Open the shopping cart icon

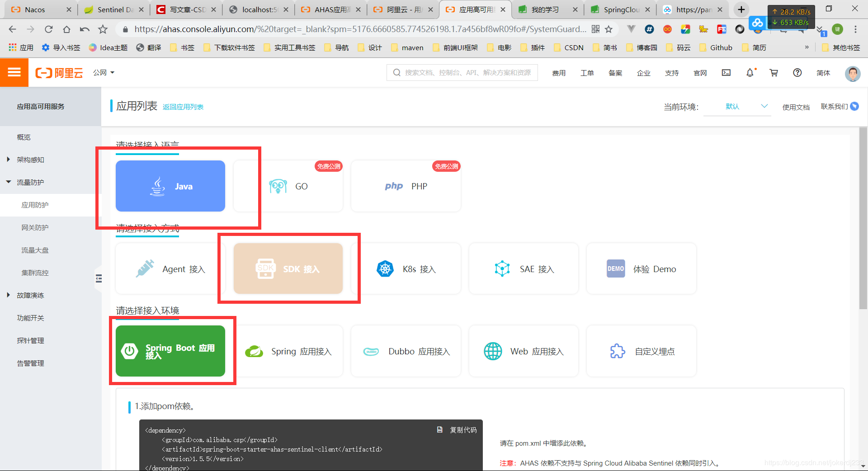[774, 73]
